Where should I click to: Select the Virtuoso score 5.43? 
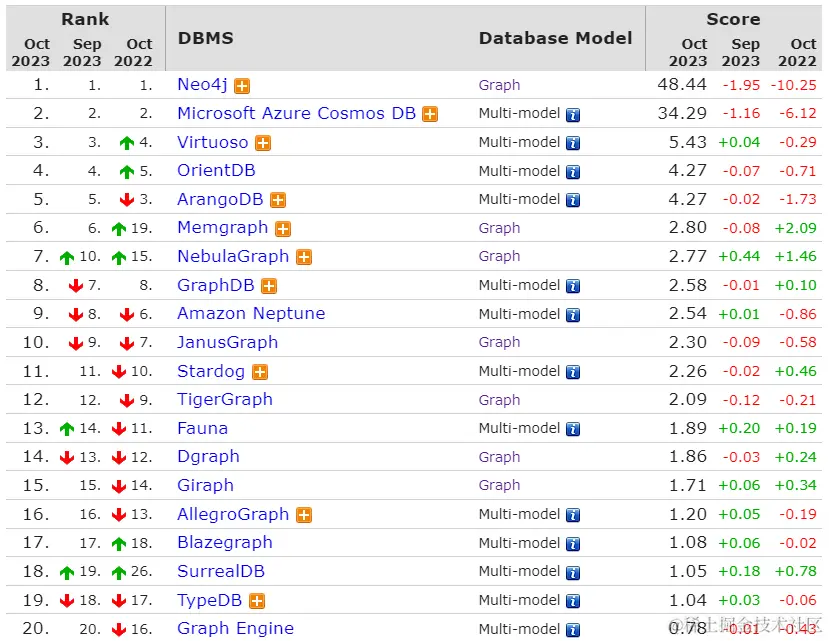pos(688,142)
